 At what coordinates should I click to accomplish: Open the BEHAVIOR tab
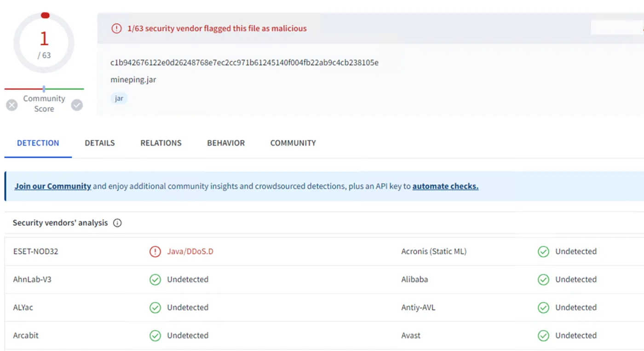point(226,143)
